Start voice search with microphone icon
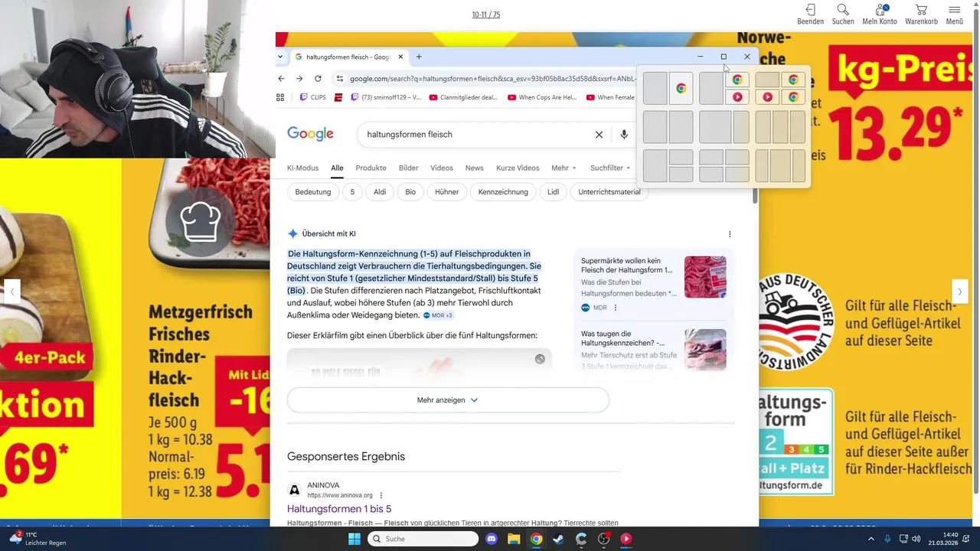The height and width of the screenshot is (551, 980). click(624, 135)
